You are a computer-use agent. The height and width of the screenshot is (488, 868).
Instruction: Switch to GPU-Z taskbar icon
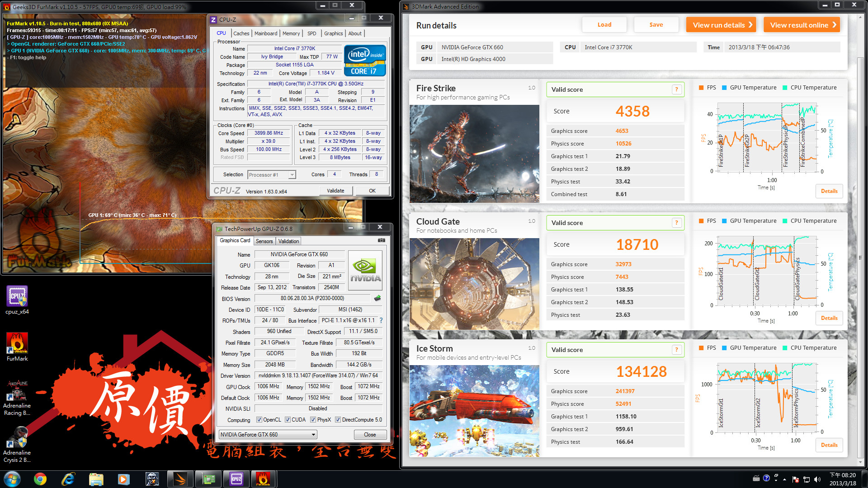click(x=208, y=479)
